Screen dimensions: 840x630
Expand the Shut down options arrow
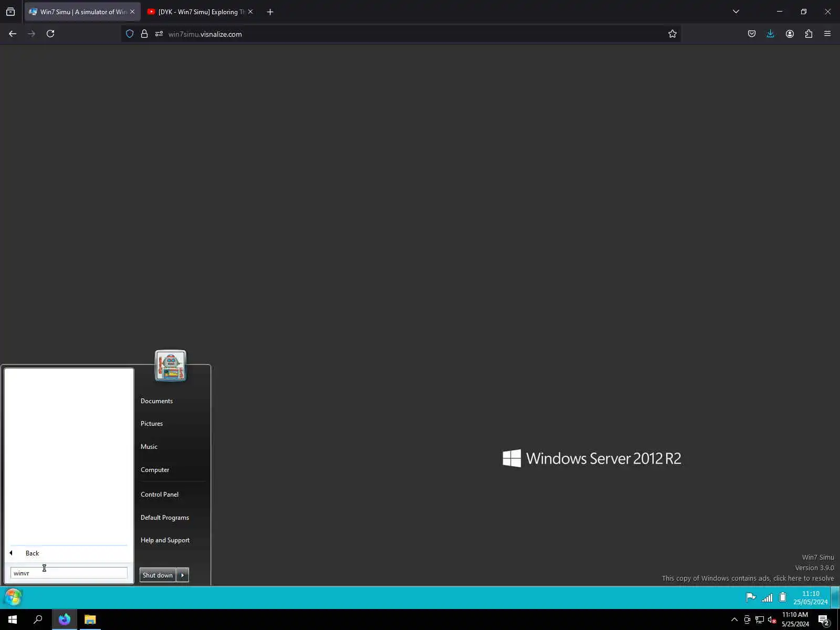coord(183,575)
